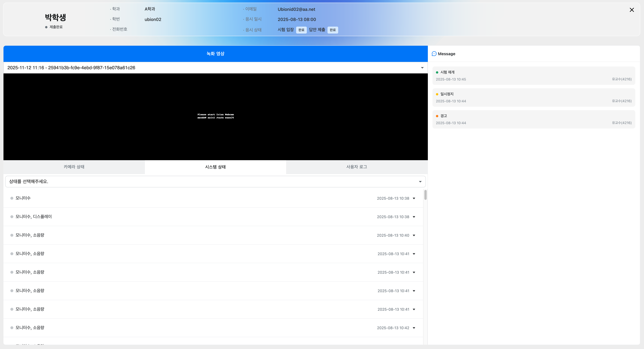This screenshot has width=644, height=349.
Task: Select the 시스템 상태 tab
Action: (x=215, y=167)
